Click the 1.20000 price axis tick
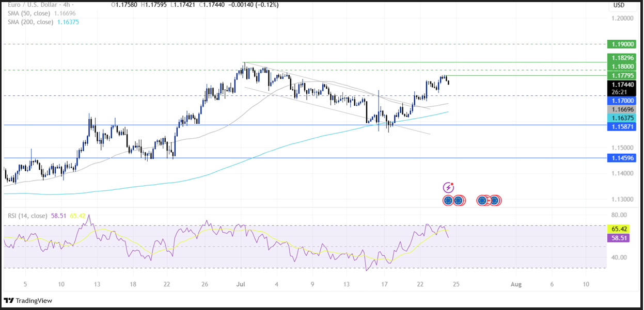This screenshot has height=310, width=644. (622, 18)
